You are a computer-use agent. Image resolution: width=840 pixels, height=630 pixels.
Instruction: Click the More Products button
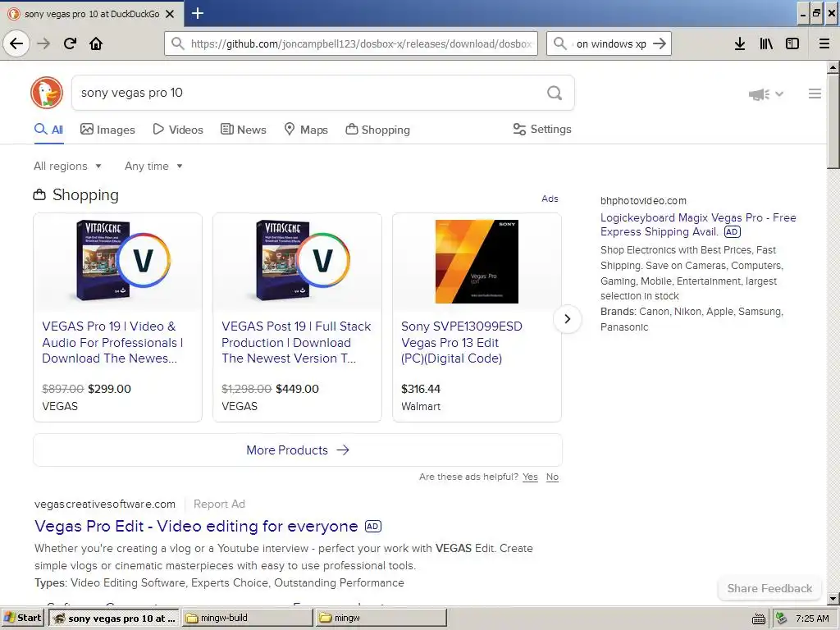pyautogui.click(x=297, y=450)
